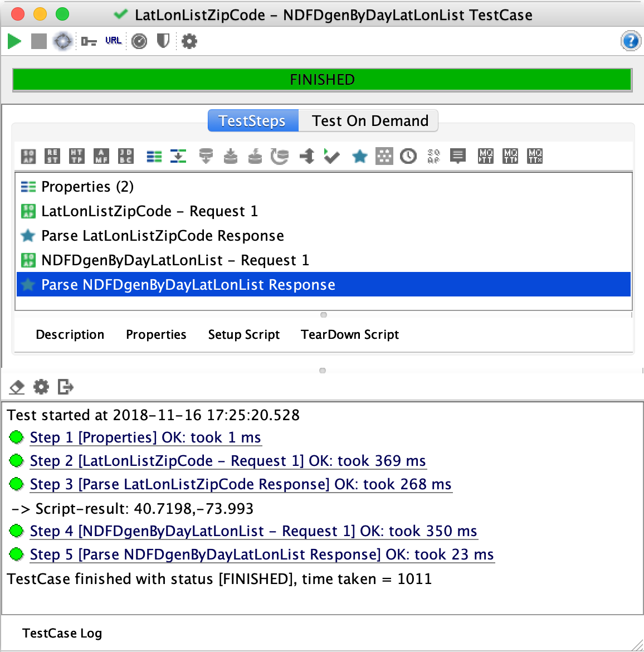The image size is (644, 652).
Task: Open test case options with the top toolbar gear
Action: (x=189, y=41)
